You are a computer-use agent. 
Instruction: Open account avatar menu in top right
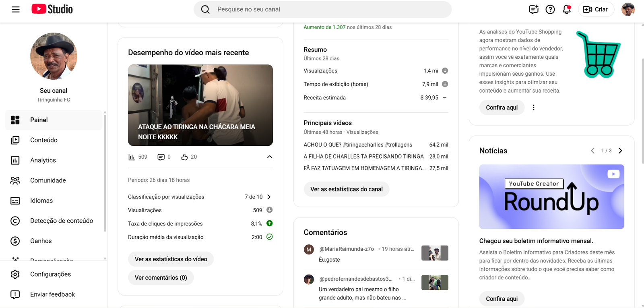628,9
